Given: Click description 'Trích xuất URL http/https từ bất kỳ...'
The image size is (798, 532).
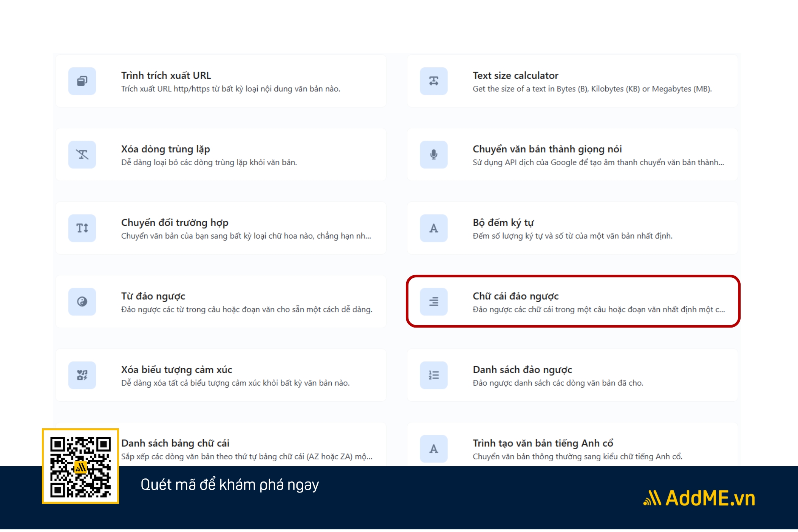Looking at the screenshot, I should 231,89.
